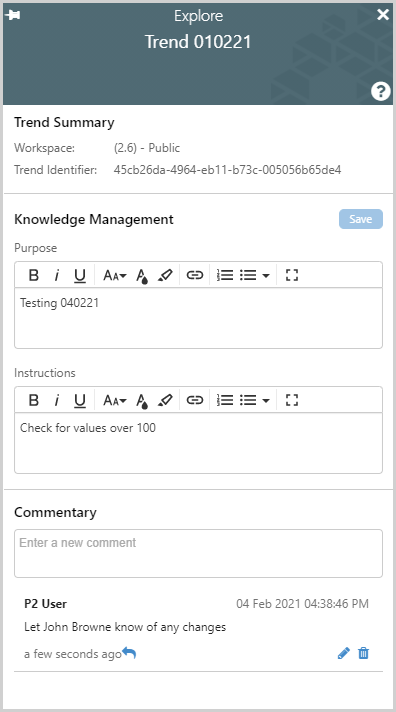The width and height of the screenshot is (396, 712).
Task: Expand Instructions editor to fullscreen
Action: point(292,400)
